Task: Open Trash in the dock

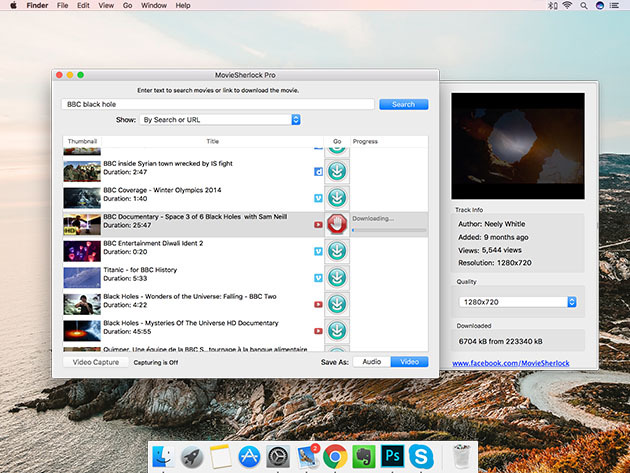Action: coord(461,457)
